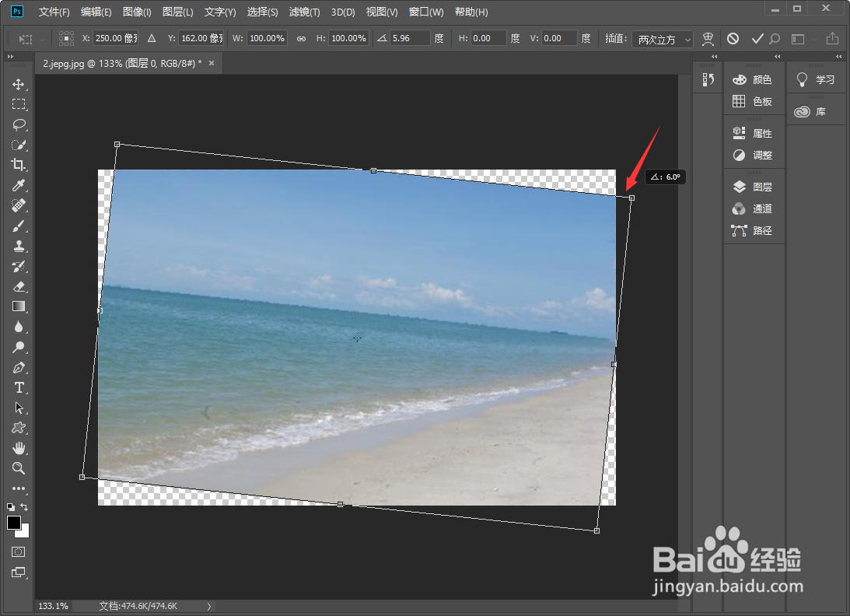The height and width of the screenshot is (616, 850).
Task: Click the Y position field
Action: [201, 39]
